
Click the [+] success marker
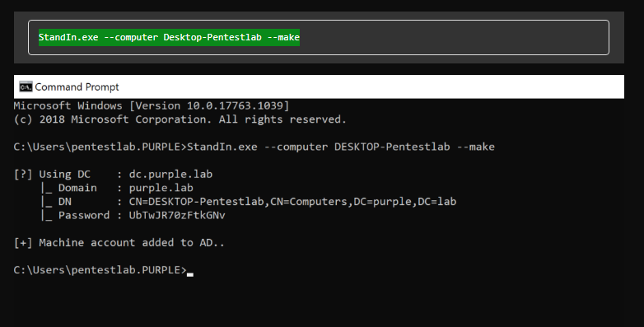[x=23, y=243]
